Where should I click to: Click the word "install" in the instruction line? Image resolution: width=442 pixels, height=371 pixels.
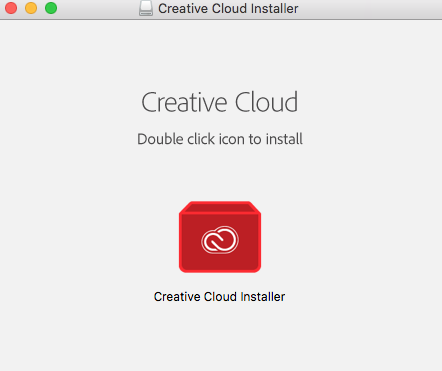284,139
